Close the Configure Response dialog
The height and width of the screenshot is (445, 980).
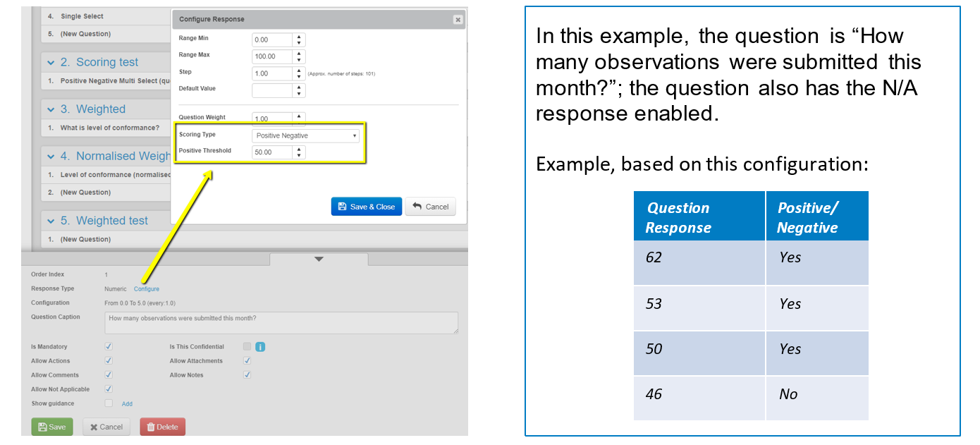click(x=458, y=19)
